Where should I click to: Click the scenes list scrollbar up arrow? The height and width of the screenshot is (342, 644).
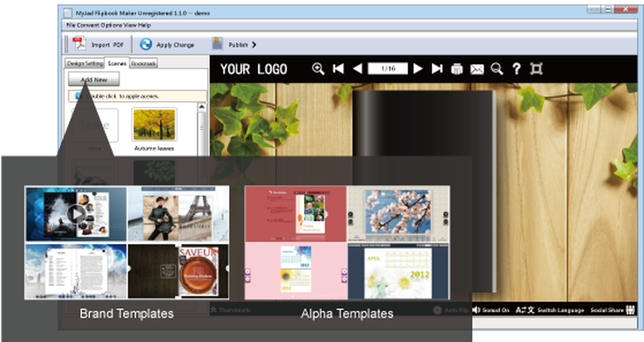(202, 107)
